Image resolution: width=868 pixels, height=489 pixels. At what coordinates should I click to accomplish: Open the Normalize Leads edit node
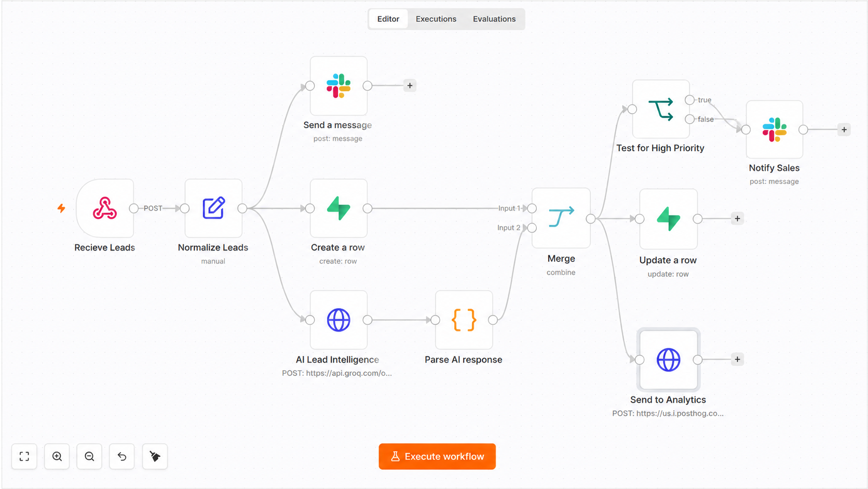tap(213, 208)
